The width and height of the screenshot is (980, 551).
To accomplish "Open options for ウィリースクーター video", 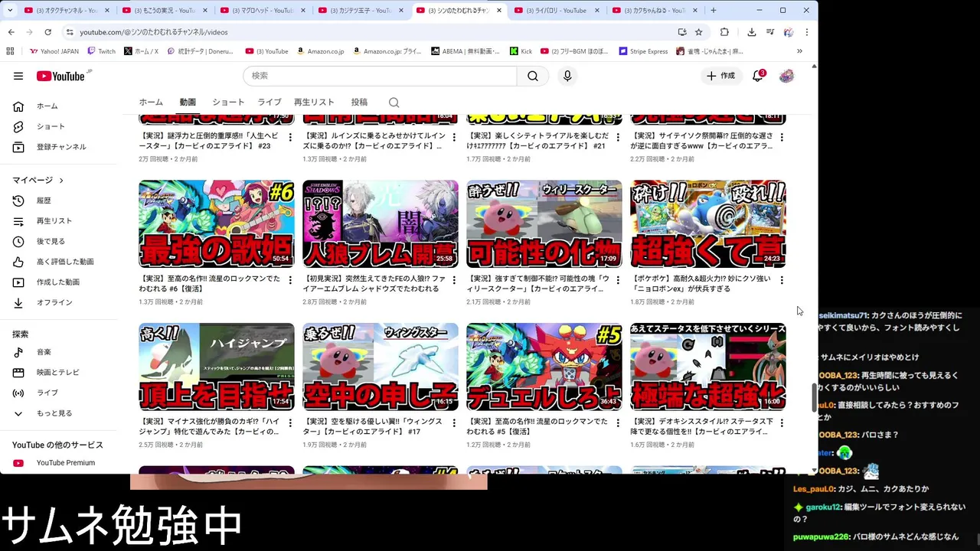I will [618, 280].
